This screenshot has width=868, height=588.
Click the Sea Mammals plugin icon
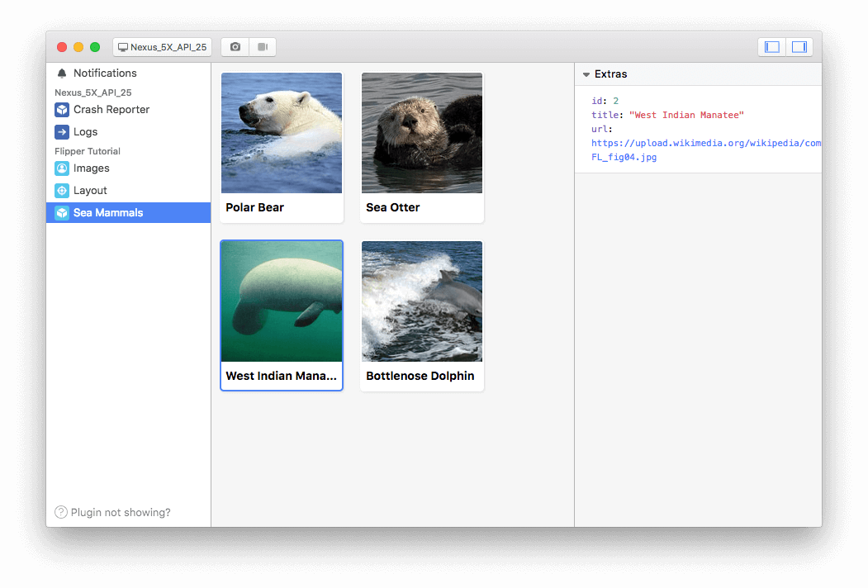point(62,212)
